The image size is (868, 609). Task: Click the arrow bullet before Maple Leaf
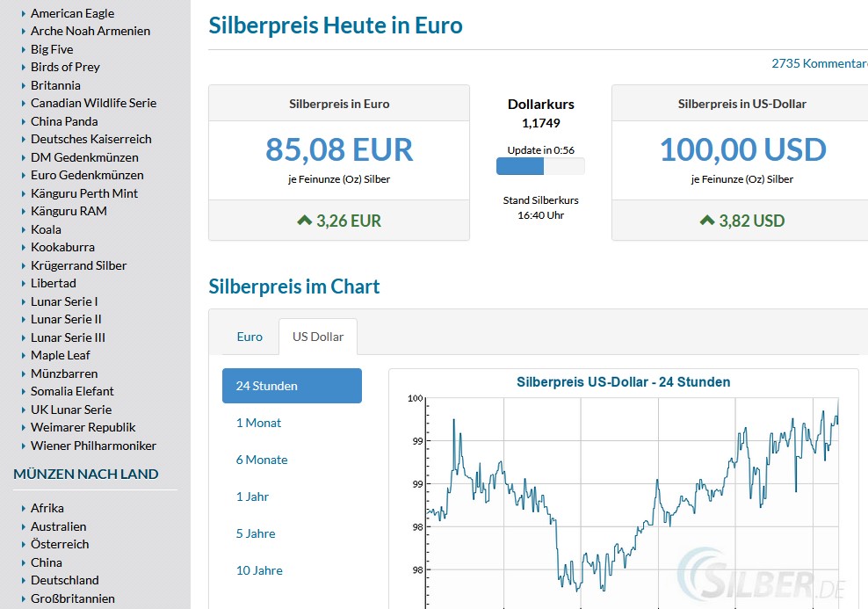tap(23, 355)
